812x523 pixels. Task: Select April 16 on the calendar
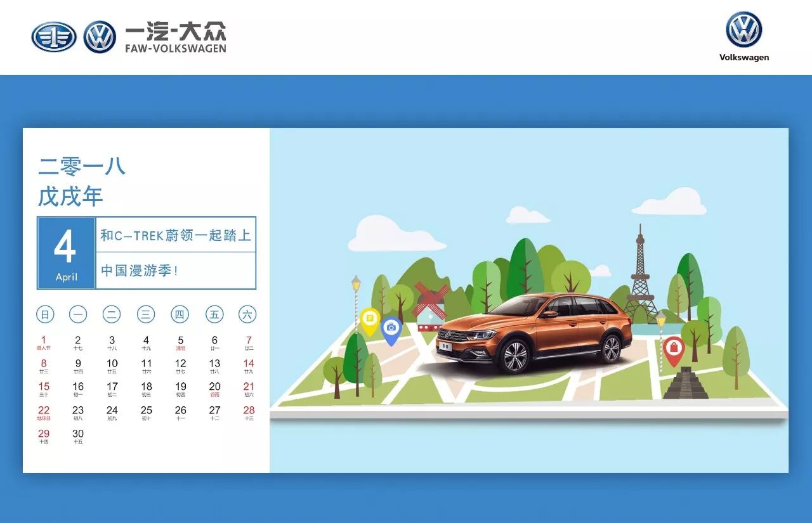tap(78, 389)
